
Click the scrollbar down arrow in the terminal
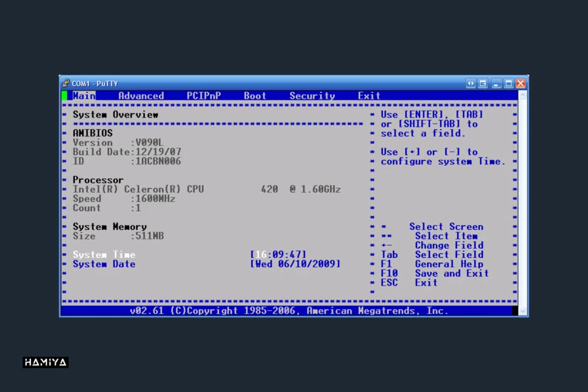point(522,311)
